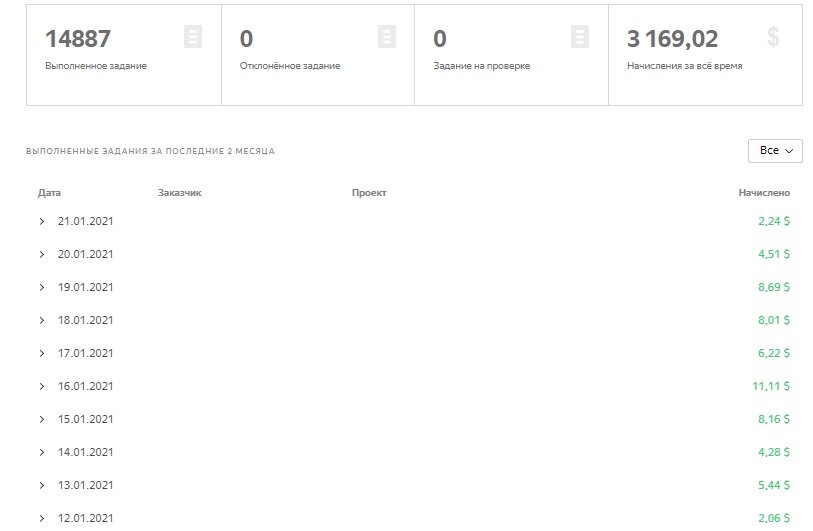Click the 8,16 $ amount
Screen dimensions: 813x531
774,420
